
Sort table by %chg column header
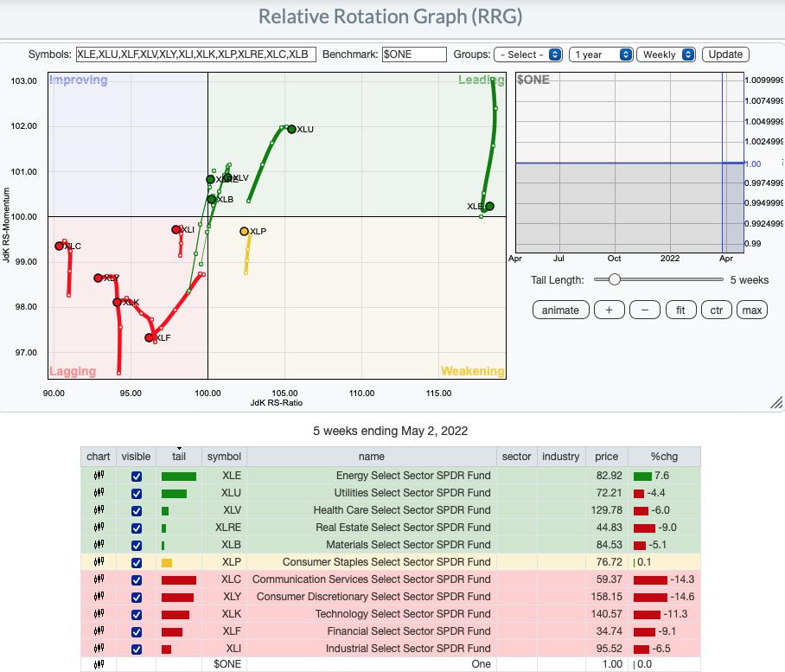coord(664,457)
